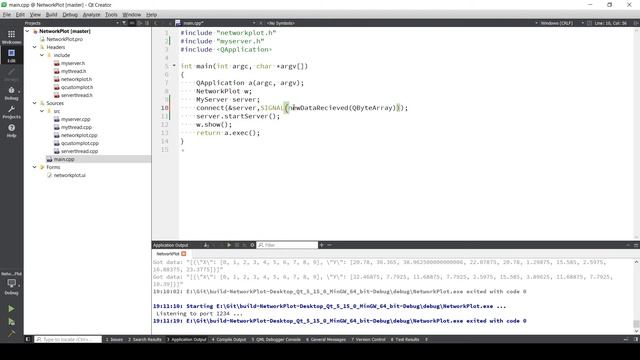
Task: Click the Application Output status bar tab
Action: 187,340
